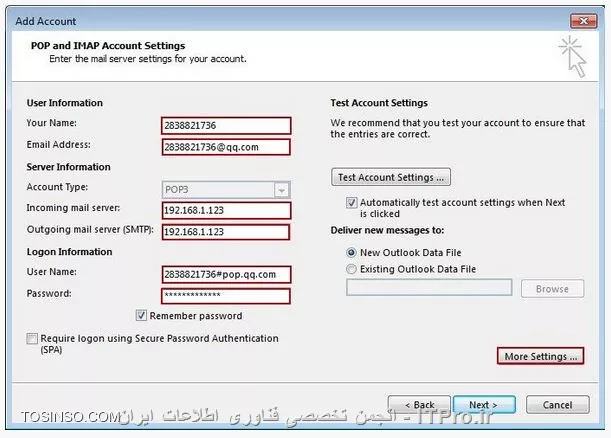Enable Require logon using Secure Password Authentication
Screen dimensions: 611x438
[x=32, y=338]
